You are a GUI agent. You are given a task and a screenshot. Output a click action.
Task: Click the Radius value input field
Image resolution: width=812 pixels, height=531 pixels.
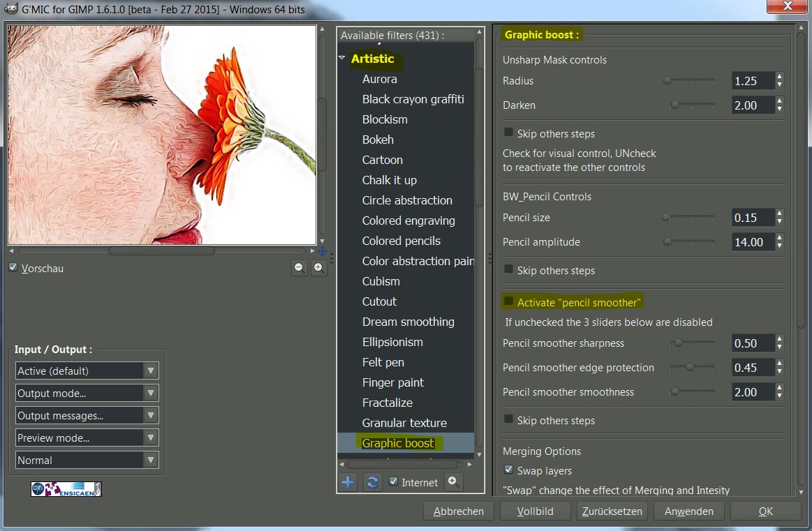tap(753, 81)
